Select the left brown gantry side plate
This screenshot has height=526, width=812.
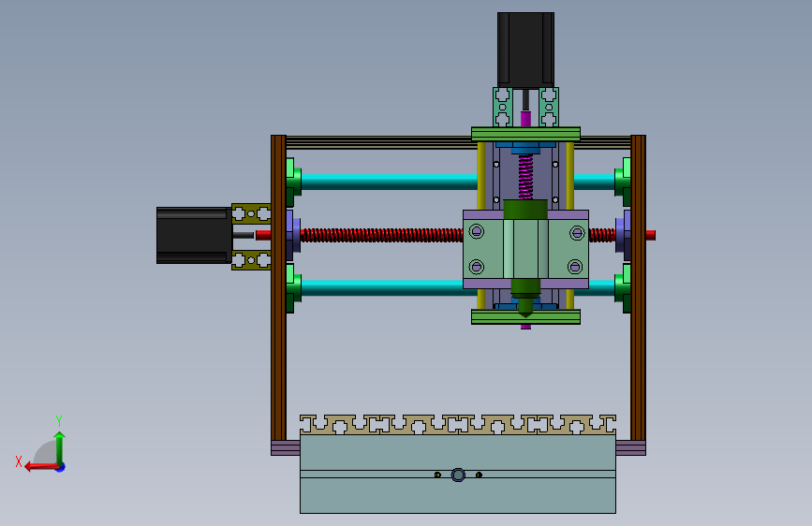(x=278, y=288)
